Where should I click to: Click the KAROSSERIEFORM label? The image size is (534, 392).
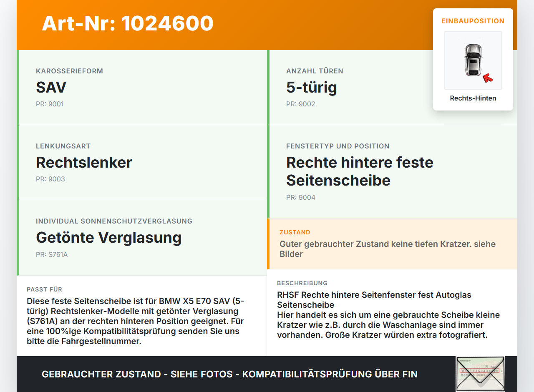click(x=69, y=71)
